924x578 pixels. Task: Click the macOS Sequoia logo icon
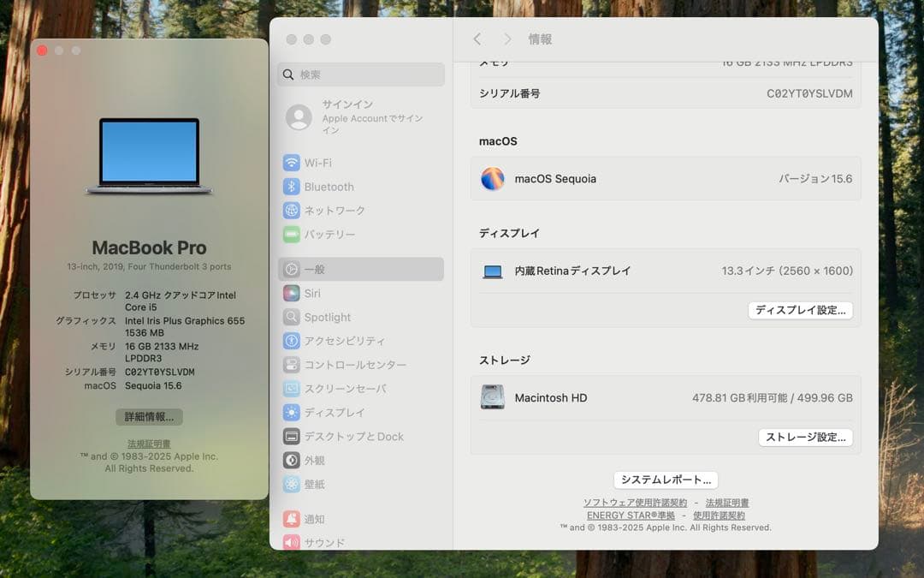tap(493, 179)
